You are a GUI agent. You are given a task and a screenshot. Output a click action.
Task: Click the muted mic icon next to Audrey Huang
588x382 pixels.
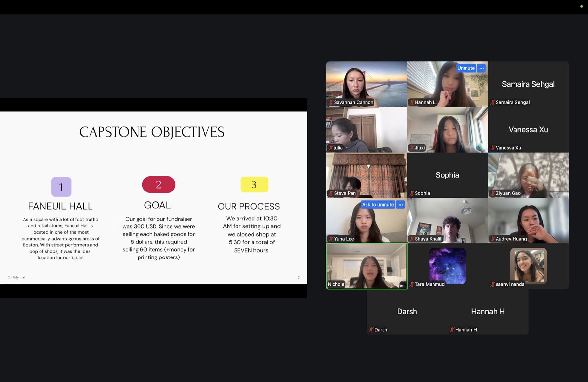click(x=493, y=239)
